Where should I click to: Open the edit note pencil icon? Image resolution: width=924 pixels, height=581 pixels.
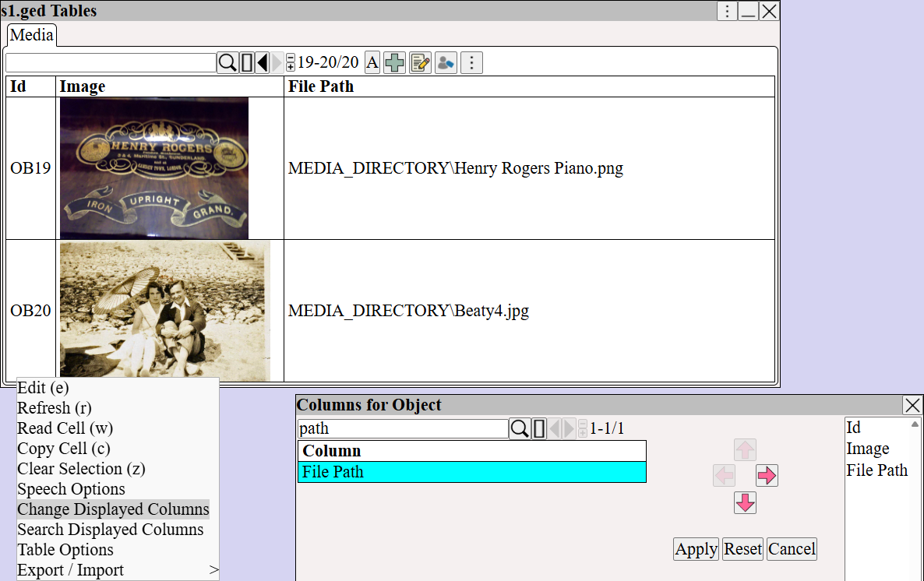(x=420, y=62)
